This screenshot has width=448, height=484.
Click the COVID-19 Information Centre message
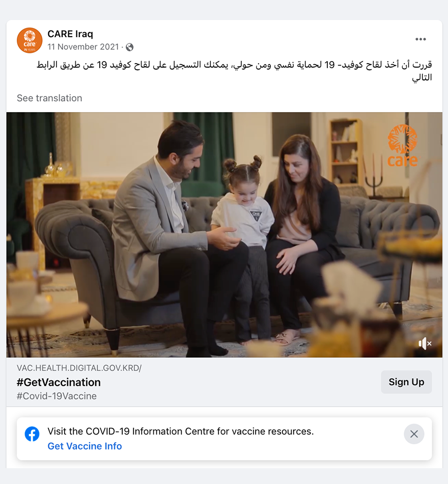(181, 431)
